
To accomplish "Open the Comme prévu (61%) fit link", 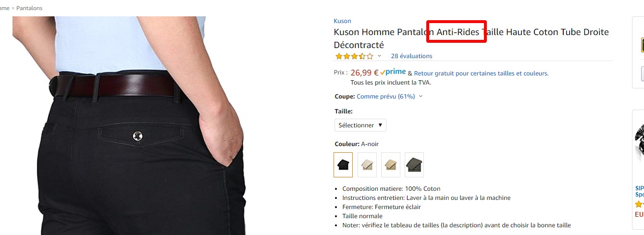I will coord(385,96).
